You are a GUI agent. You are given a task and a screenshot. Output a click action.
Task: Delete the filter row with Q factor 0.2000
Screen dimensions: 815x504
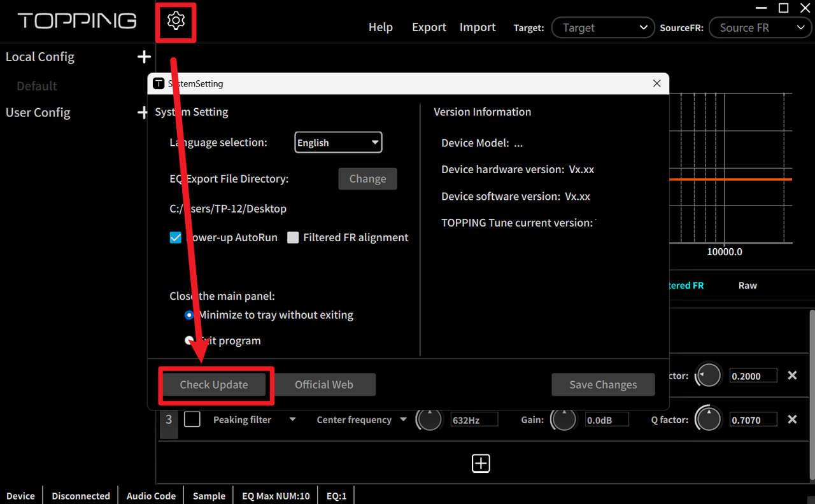[x=792, y=375]
